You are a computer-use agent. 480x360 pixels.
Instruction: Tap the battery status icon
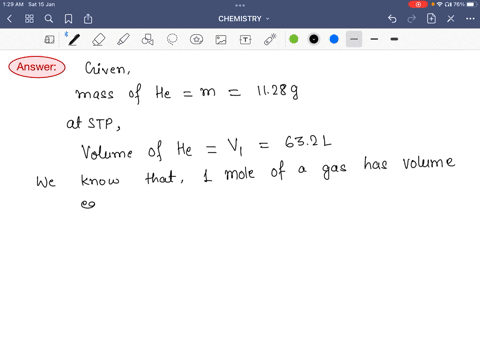coord(472,4)
